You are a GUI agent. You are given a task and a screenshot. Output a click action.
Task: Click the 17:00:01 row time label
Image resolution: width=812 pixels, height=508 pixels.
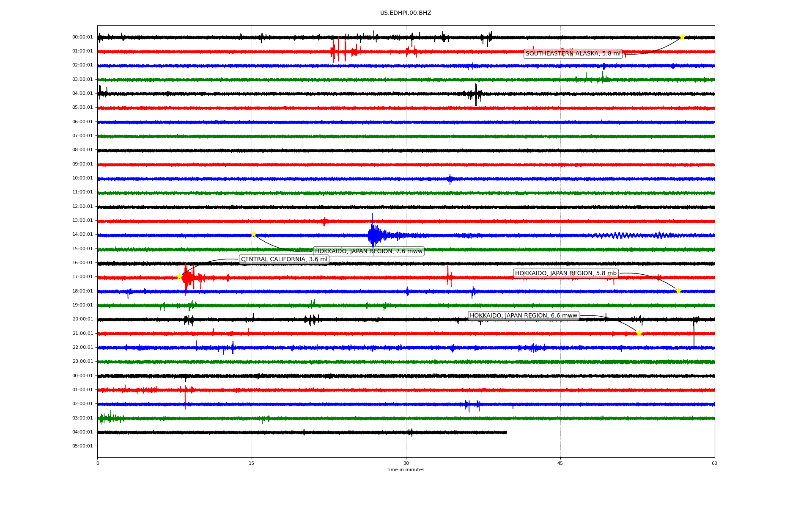pos(82,277)
